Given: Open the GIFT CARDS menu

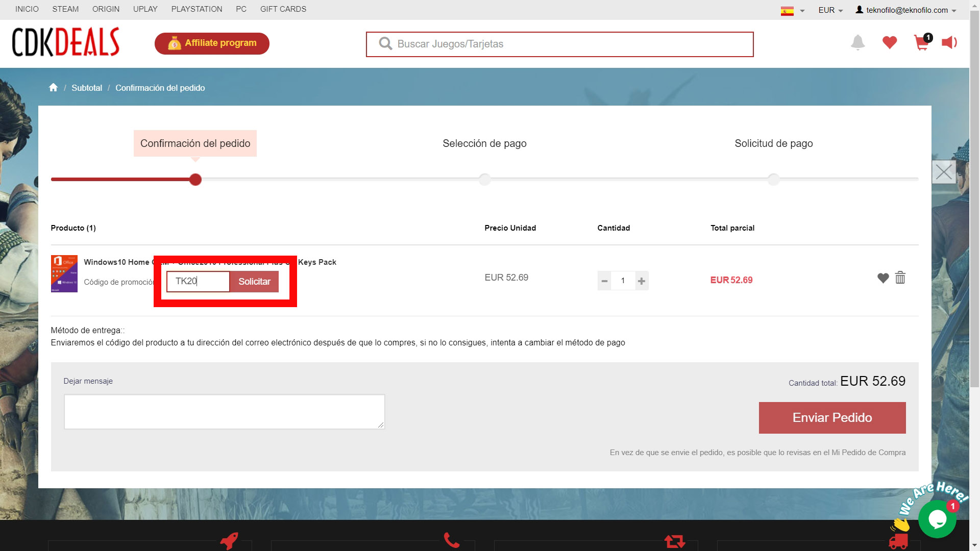Looking at the screenshot, I should click(283, 9).
